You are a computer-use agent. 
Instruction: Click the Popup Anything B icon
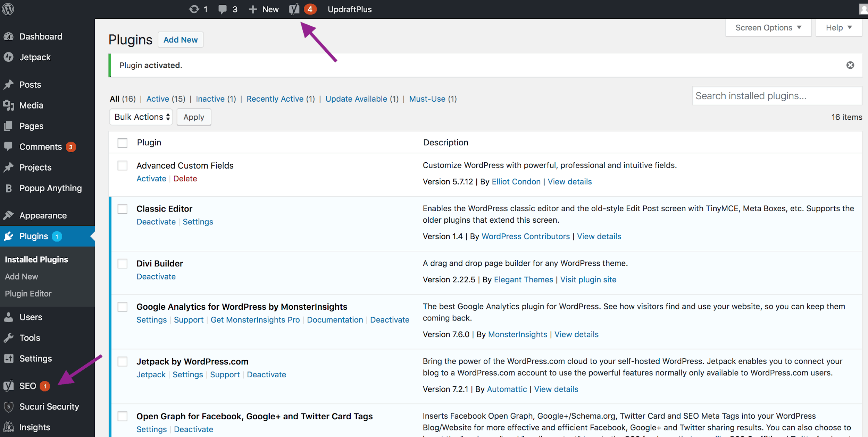click(9, 188)
